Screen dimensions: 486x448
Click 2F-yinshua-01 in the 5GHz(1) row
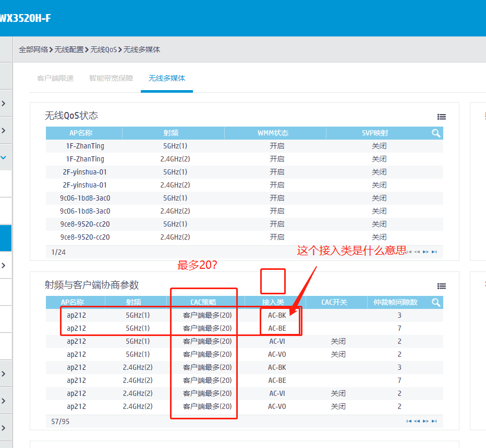point(85,172)
